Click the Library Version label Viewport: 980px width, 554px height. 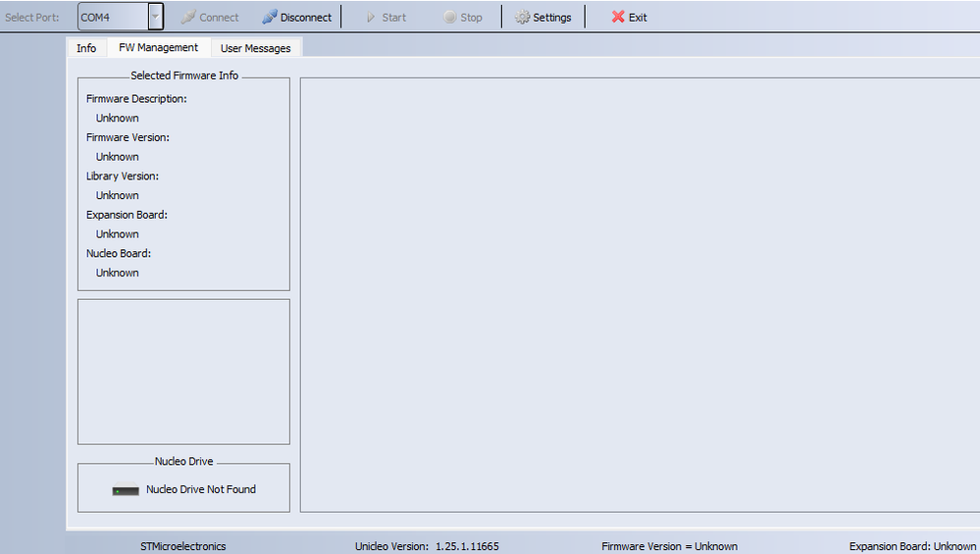click(x=123, y=176)
